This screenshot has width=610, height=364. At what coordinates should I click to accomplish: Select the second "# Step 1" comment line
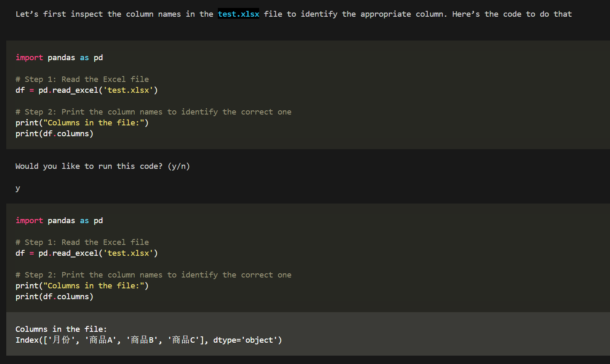(82, 242)
